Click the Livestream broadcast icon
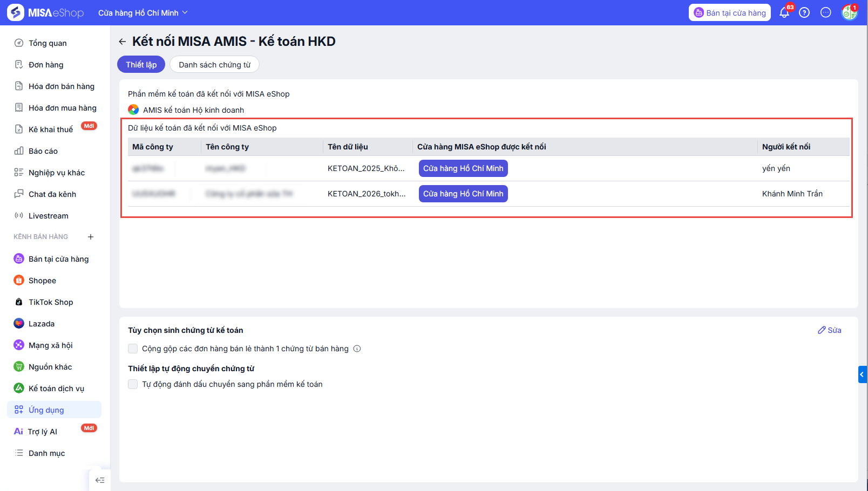 [19, 216]
